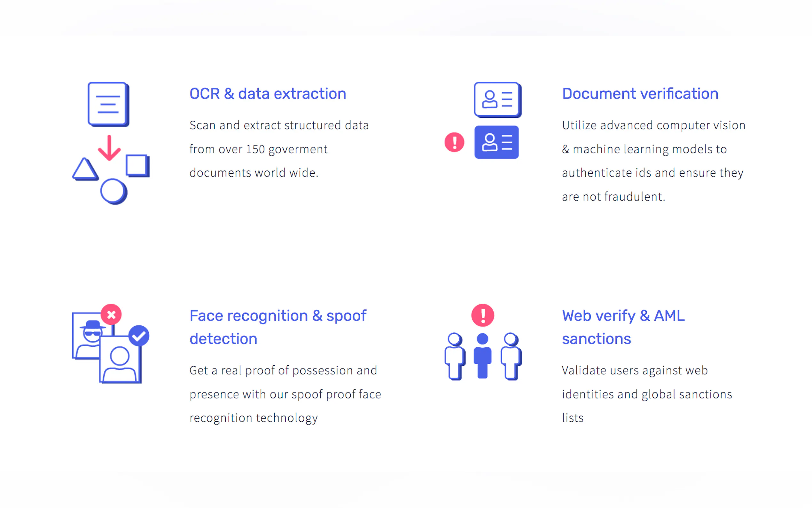812x508 pixels.
Task: Click the filled blue ID card icon
Action: (x=496, y=142)
